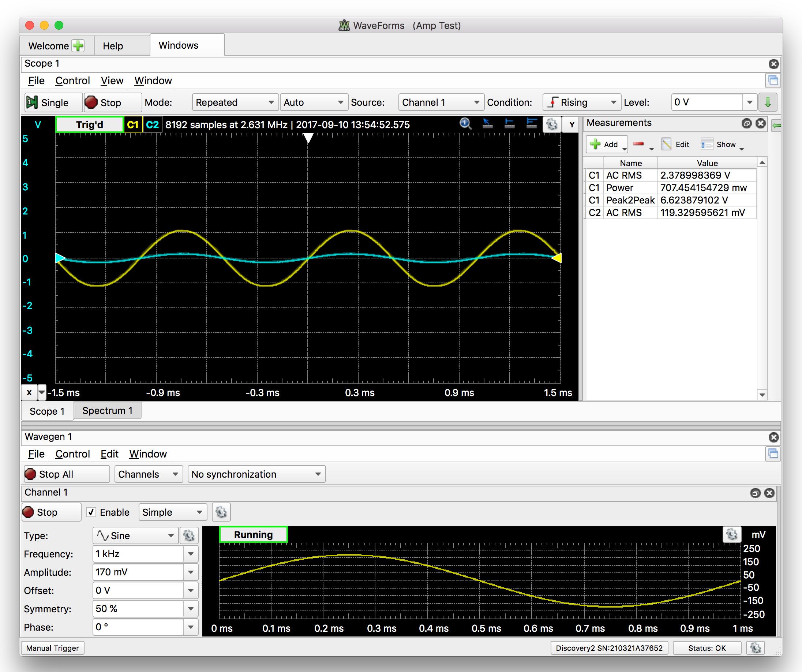Open the Frequency dropdown in Wavegen
Screen dimensions: 802x672
point(191,553)
